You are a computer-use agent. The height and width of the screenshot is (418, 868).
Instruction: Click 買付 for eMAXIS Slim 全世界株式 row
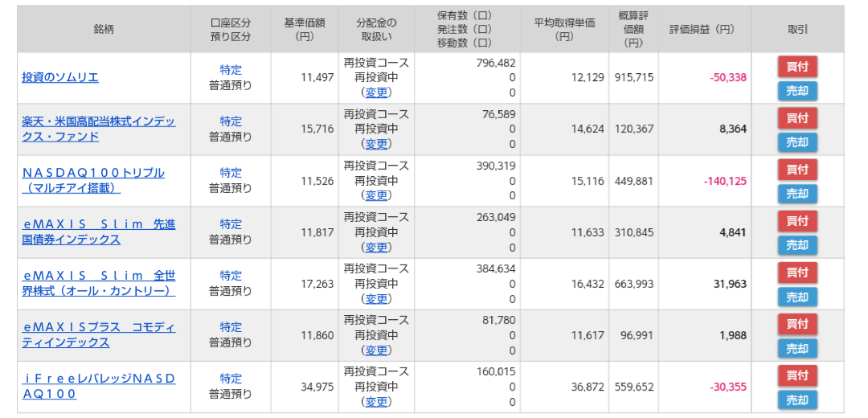pyautogui.click(x=797, y=273)
